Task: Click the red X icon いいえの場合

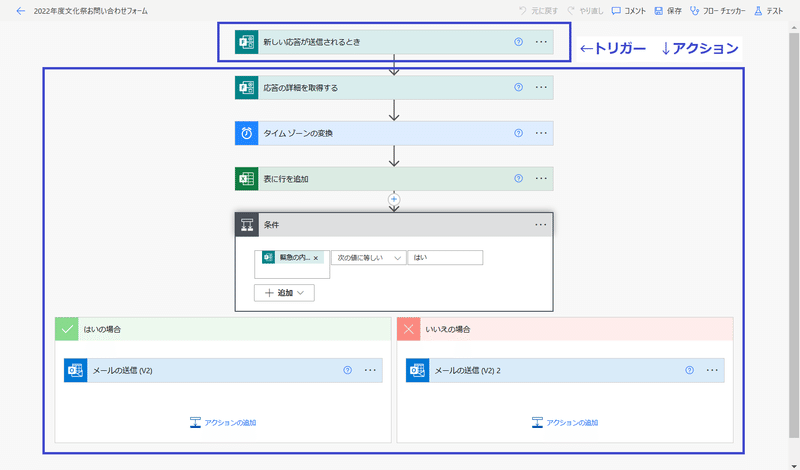Action: pos(409,329)
